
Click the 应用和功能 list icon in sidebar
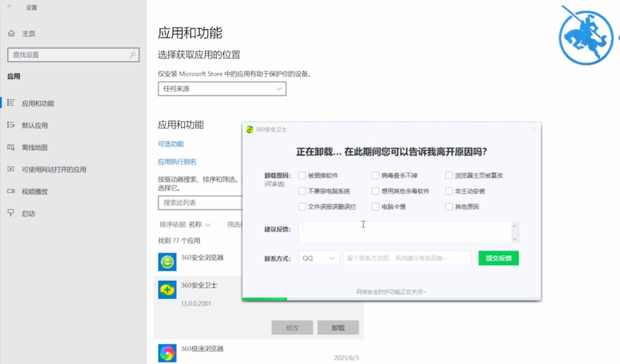click(11, 103)
